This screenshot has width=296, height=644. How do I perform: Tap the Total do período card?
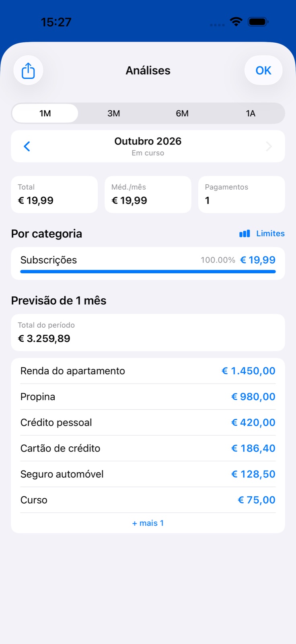[x=148, y=332]
